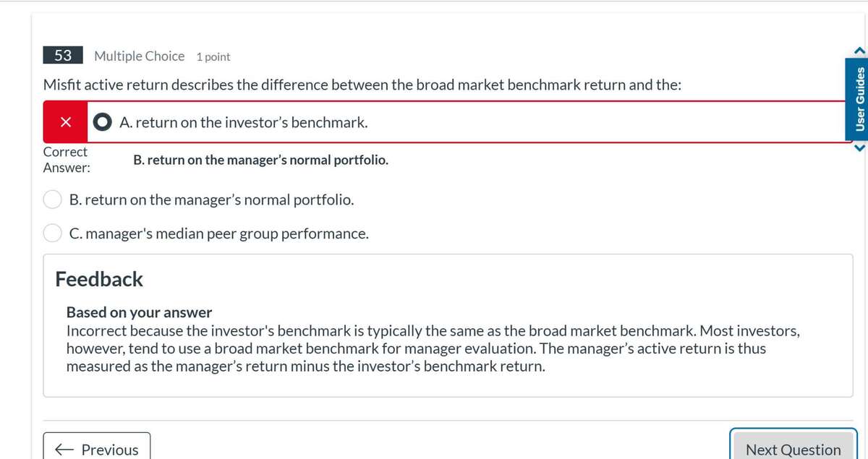This screenshot has height=459, width=868.
Task: Choose the radio for answer B
Action: pyautogui.click(x=53, y=199)
